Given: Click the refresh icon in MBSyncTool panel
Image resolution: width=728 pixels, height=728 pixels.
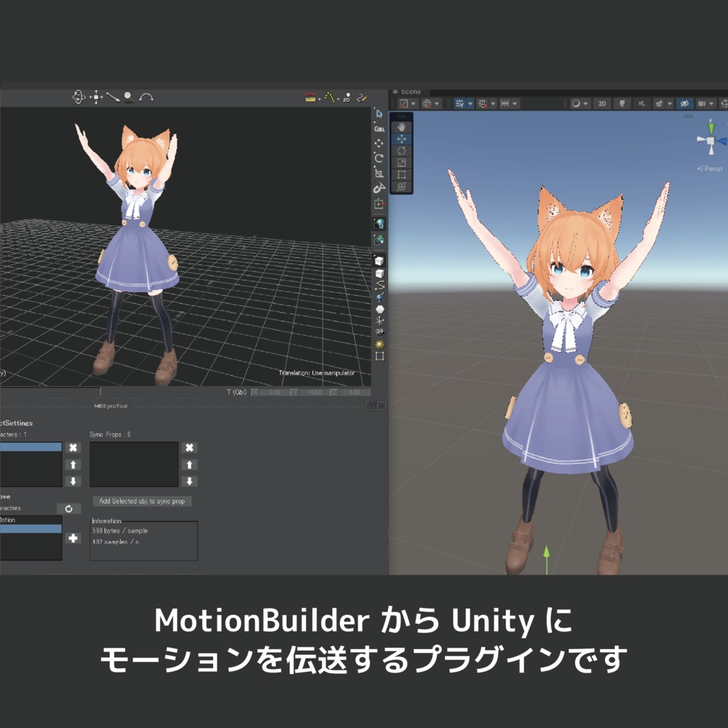Looking at the screenshot, I should coord(69,509).
